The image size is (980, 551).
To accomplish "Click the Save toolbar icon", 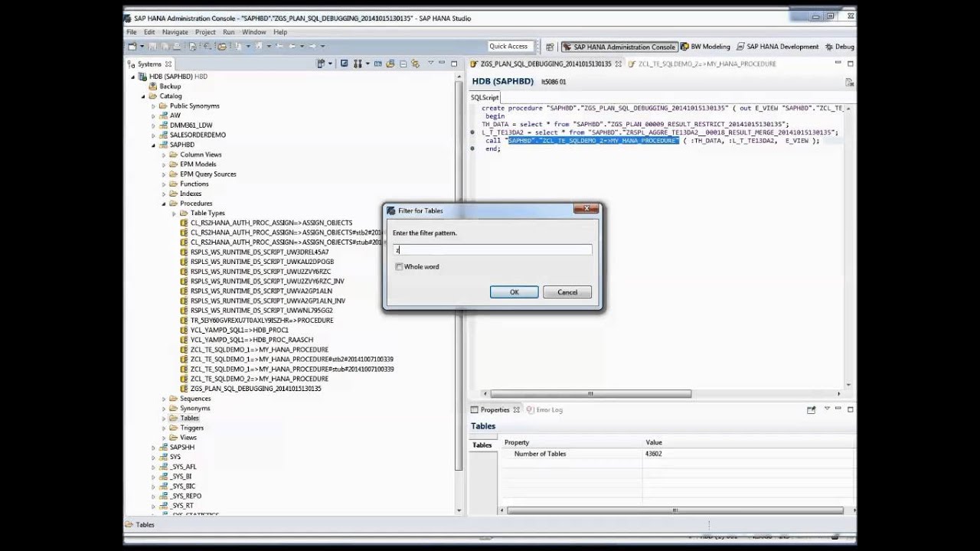I will (x=153, y=47).
